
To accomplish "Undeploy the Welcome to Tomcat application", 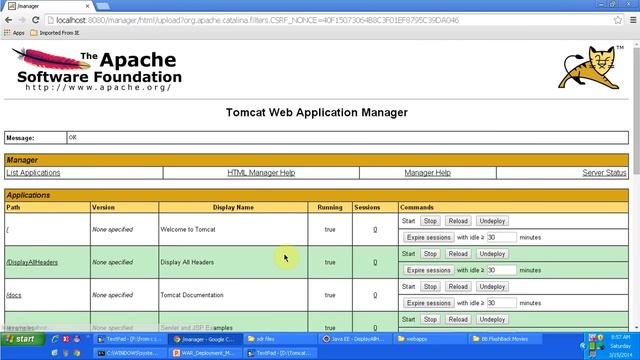I will [492, 221].
